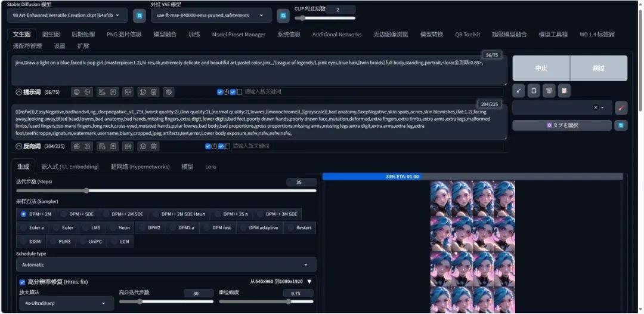Click the bookmark favorites icon in 提示词 toolbar
Image resolution: width=644 pixels, height=314 pixels.
(113, 92)
